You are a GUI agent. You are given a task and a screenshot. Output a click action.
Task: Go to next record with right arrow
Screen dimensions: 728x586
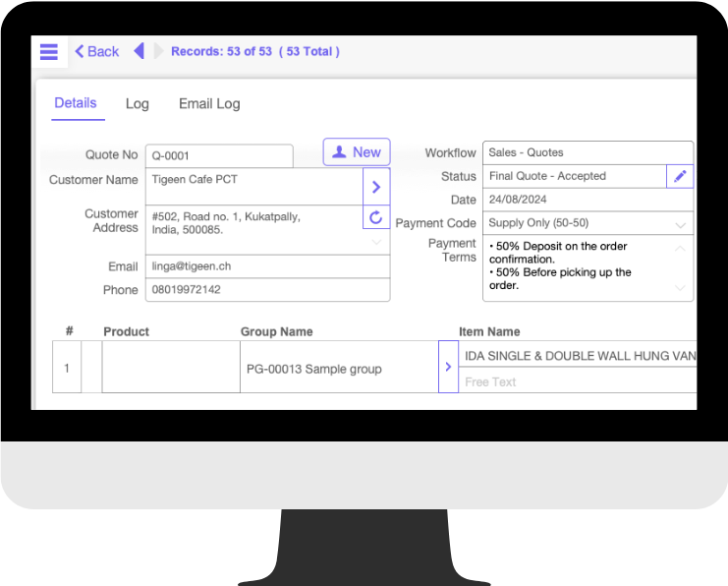[158, 51]
